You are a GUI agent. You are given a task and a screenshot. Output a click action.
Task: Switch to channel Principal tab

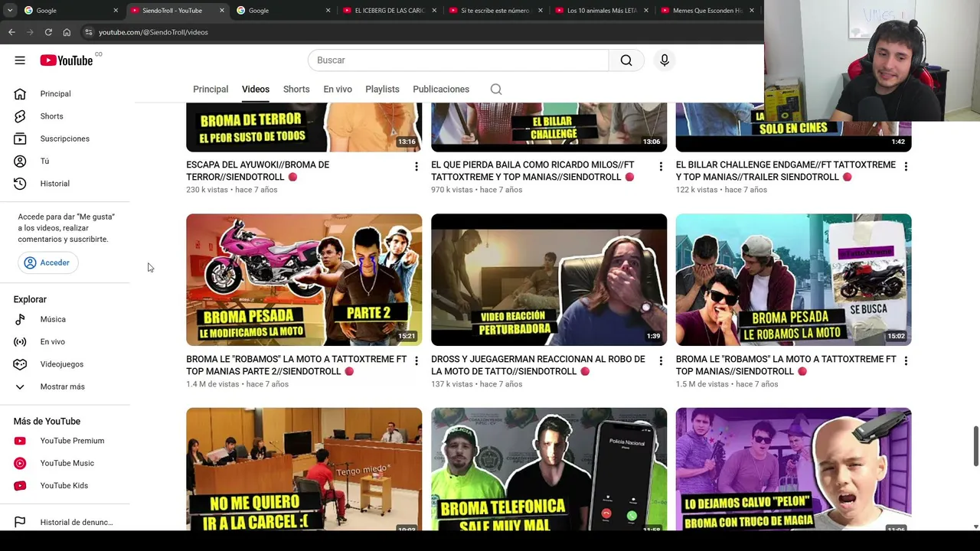tap(211, 90)
